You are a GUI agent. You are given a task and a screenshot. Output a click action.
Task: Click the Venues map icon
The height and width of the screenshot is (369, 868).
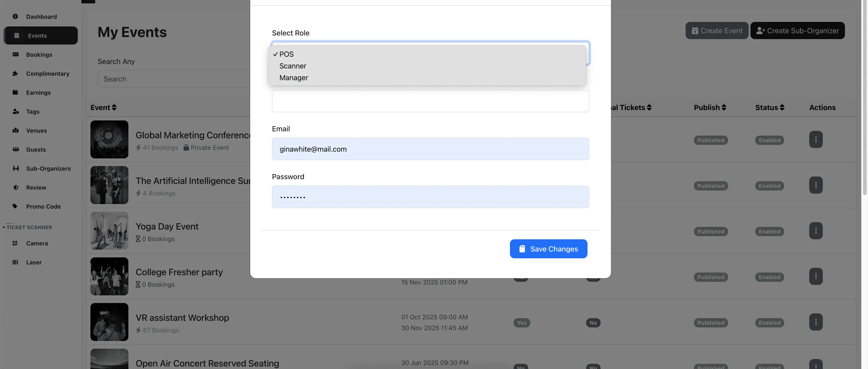(x=15, y=130)
